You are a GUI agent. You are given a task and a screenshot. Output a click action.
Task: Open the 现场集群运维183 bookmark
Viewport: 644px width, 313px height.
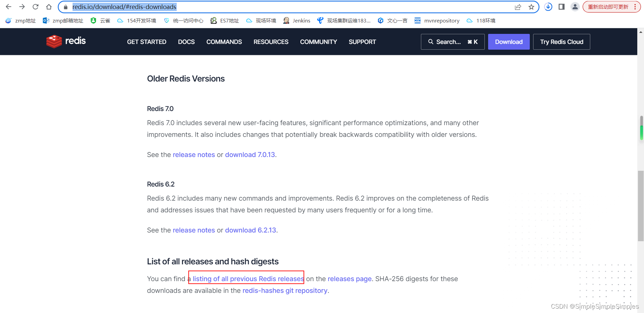(344, 20)
